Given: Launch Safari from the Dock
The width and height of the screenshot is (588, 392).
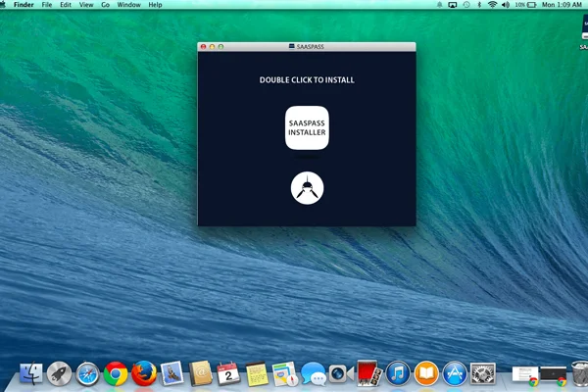Looking at the screenshot, I should click(87, 373).
